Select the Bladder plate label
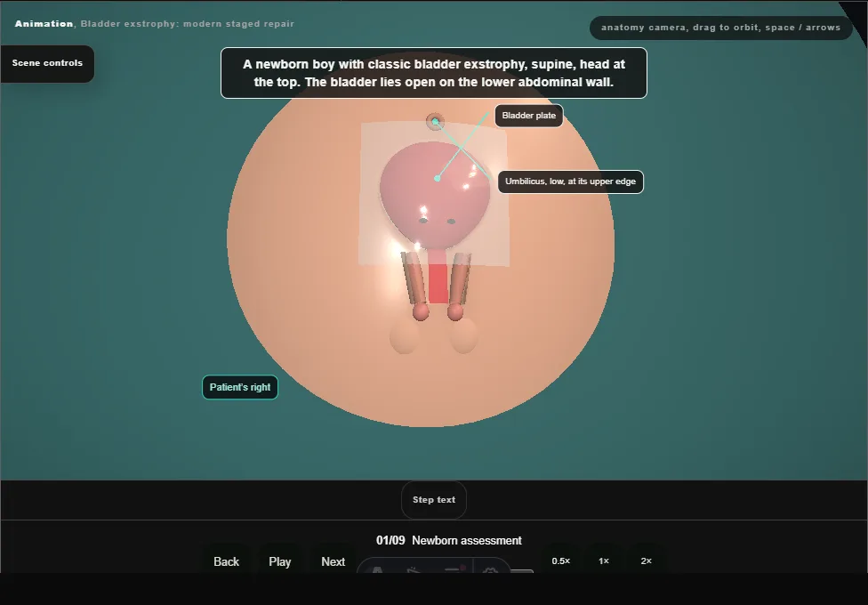Screen dimensions: 868x605 528,116
